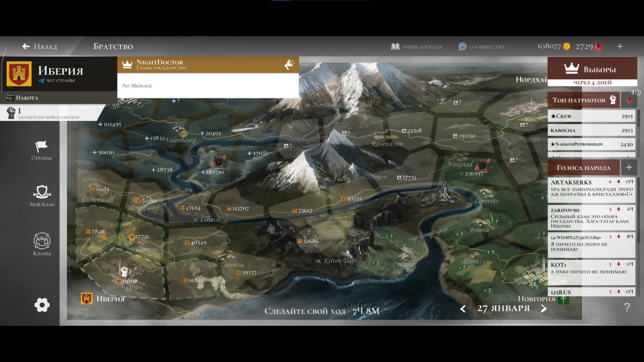Click the megaphone announcement icon
Image resolution: width=644 pixels, height=362 pixels.
coord(289,65)
